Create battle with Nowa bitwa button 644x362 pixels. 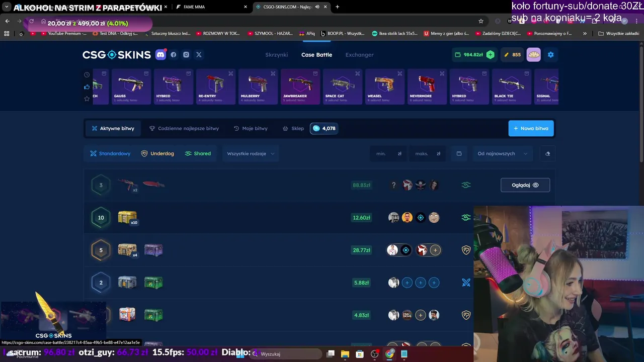[531, 128]
